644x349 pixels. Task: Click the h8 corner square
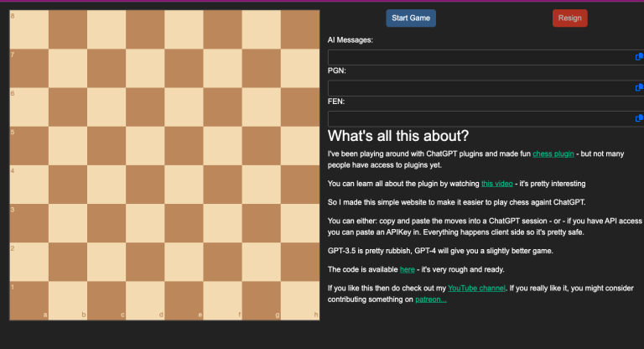(300, 29)
